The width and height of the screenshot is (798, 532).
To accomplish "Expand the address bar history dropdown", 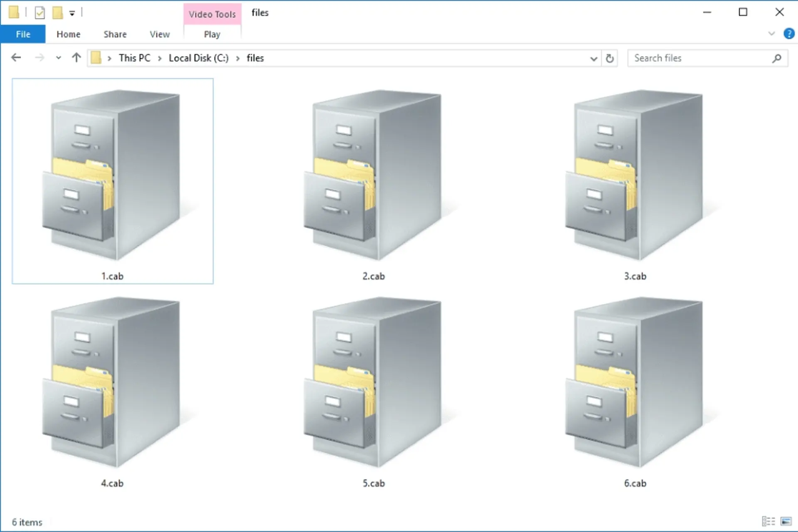I will pos(594,58).
